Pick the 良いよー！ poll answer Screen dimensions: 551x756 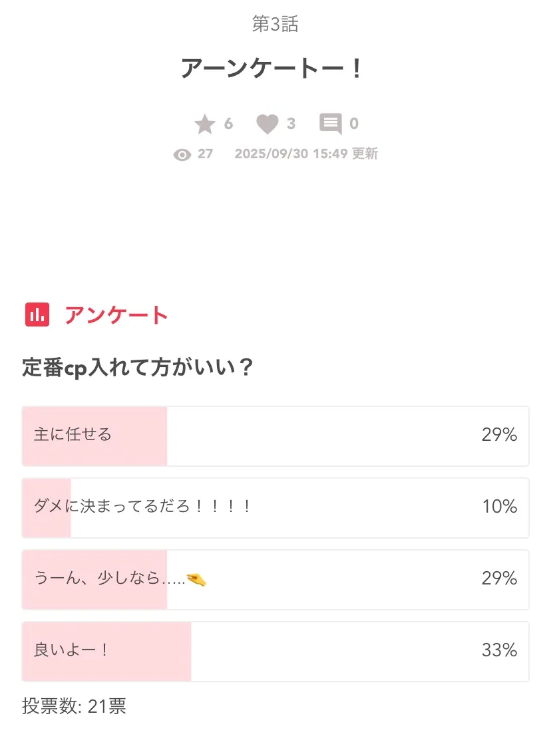click(275, 651)
